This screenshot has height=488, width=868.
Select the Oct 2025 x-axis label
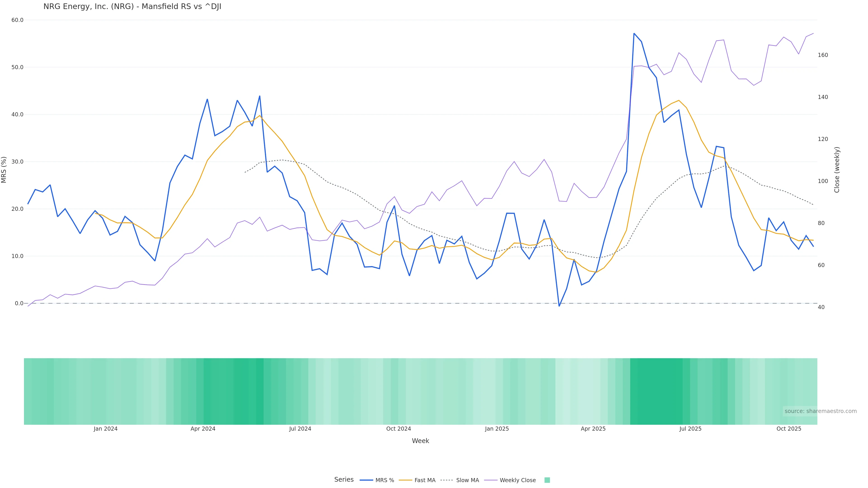pos(789,429)
